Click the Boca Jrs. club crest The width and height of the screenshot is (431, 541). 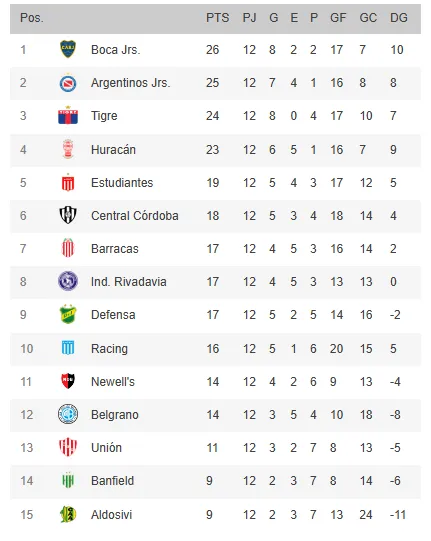68,49
